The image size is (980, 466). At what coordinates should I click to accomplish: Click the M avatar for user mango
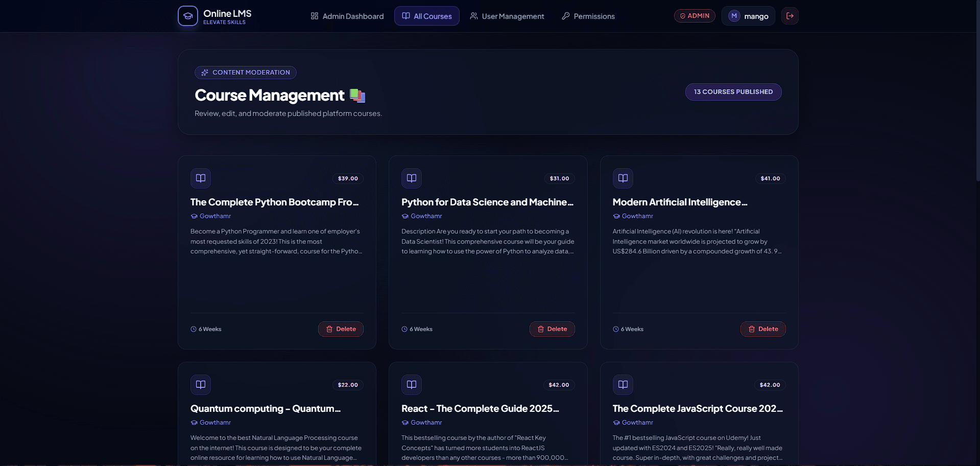(x=734, y=16)
